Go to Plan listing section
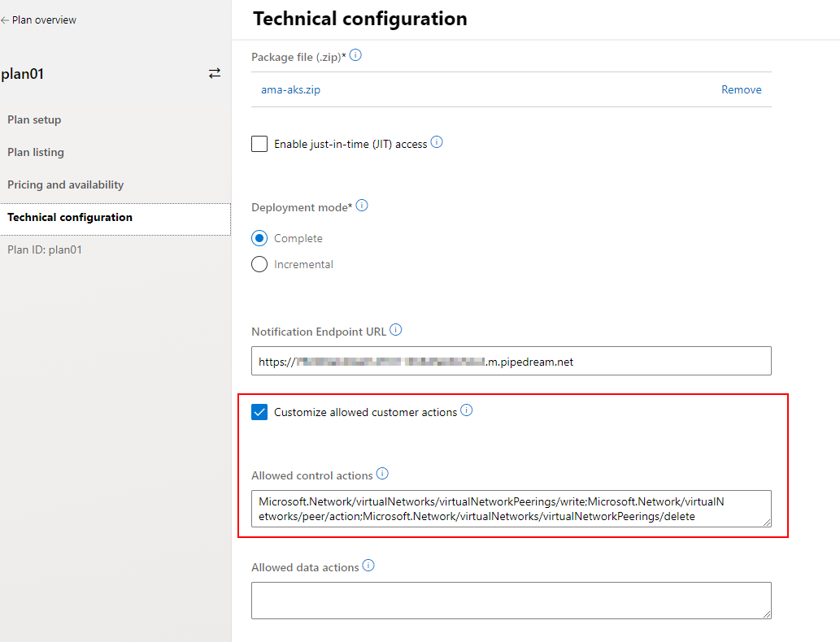 coord(36,152)
